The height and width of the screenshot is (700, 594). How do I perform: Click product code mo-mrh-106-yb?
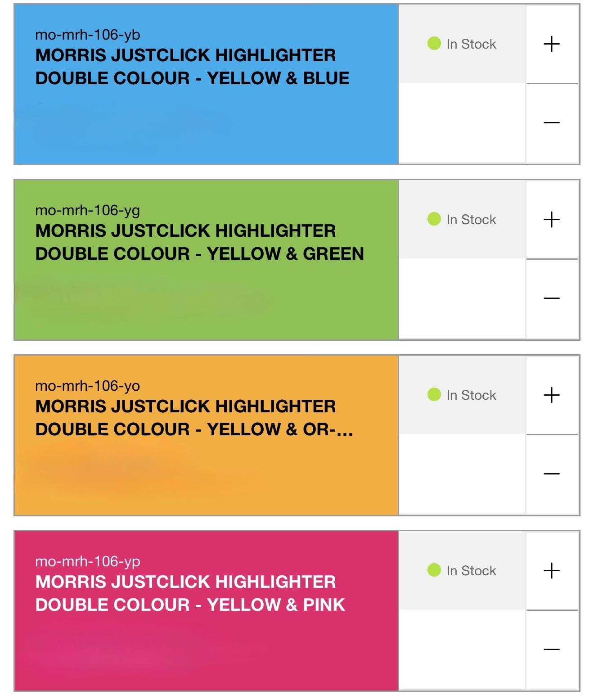click(88, 35)
